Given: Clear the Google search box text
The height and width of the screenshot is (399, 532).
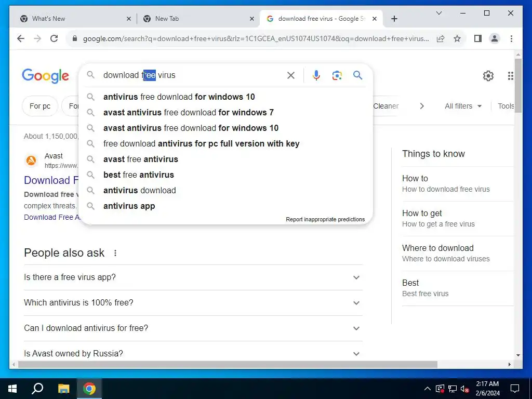Looking at the screenshot, I should (291, 75).
